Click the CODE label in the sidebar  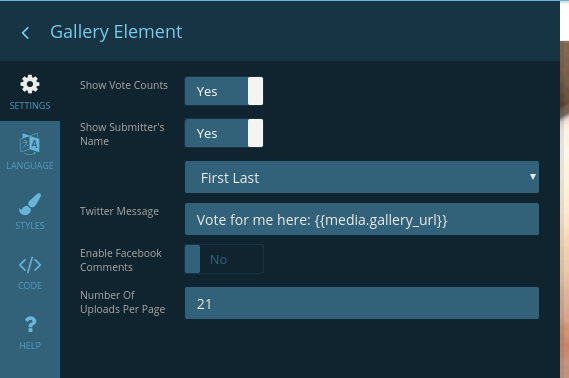pos(30,286)
